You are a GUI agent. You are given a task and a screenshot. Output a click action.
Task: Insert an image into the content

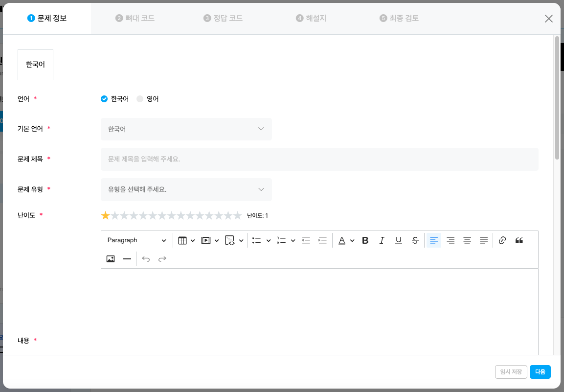111,259
